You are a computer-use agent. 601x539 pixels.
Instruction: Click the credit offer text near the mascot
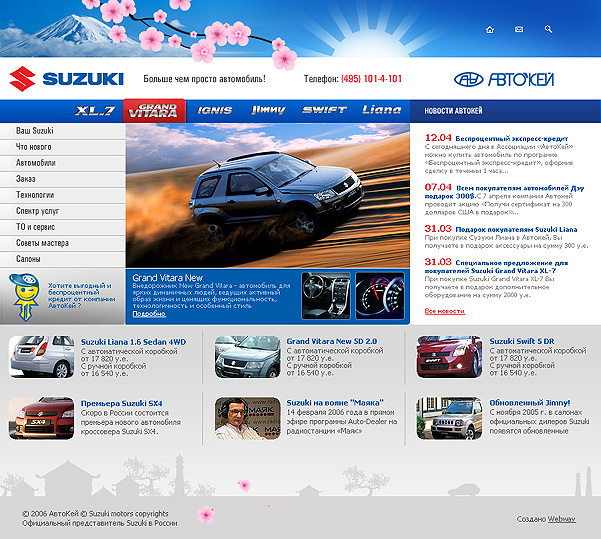(x=81, y=296)
